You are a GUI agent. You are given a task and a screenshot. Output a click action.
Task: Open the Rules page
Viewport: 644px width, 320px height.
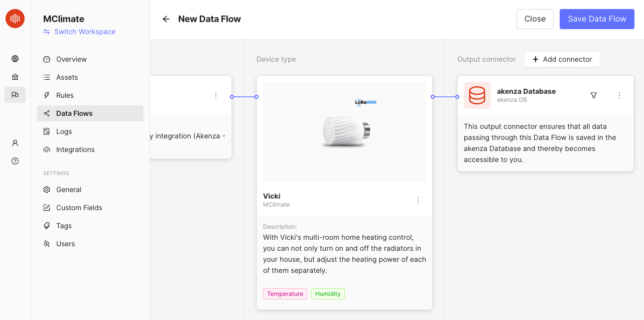90,95
